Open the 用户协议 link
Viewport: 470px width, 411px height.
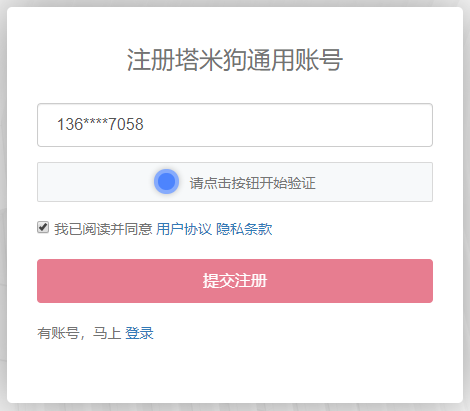pos(184,229)
